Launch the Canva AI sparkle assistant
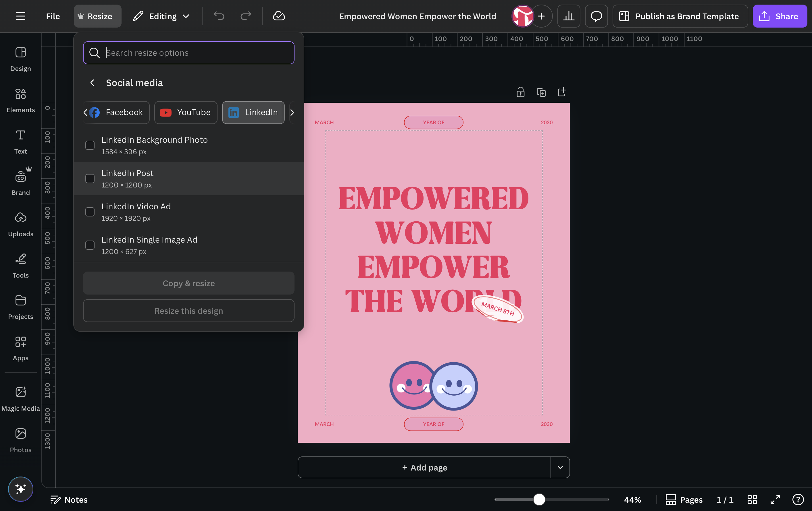 coord(21,489)
